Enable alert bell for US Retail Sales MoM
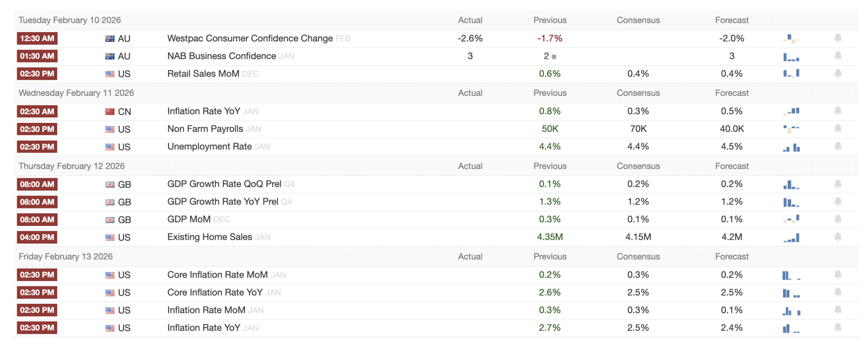This screenshot has width=868, height=338. 837,73
